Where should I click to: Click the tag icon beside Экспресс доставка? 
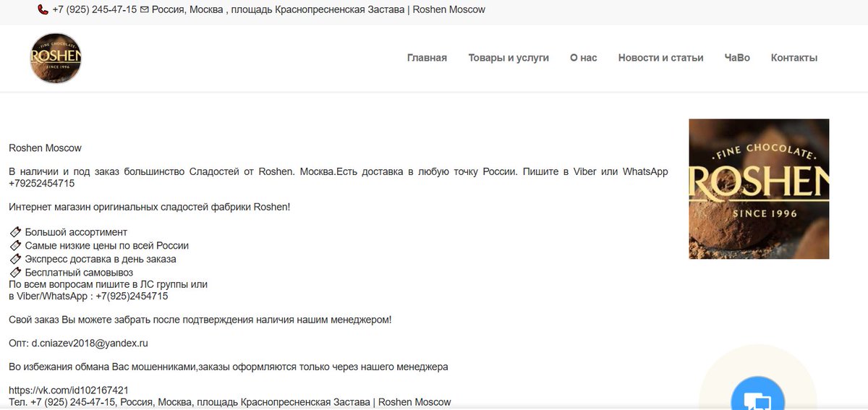[x=15, y=259]
